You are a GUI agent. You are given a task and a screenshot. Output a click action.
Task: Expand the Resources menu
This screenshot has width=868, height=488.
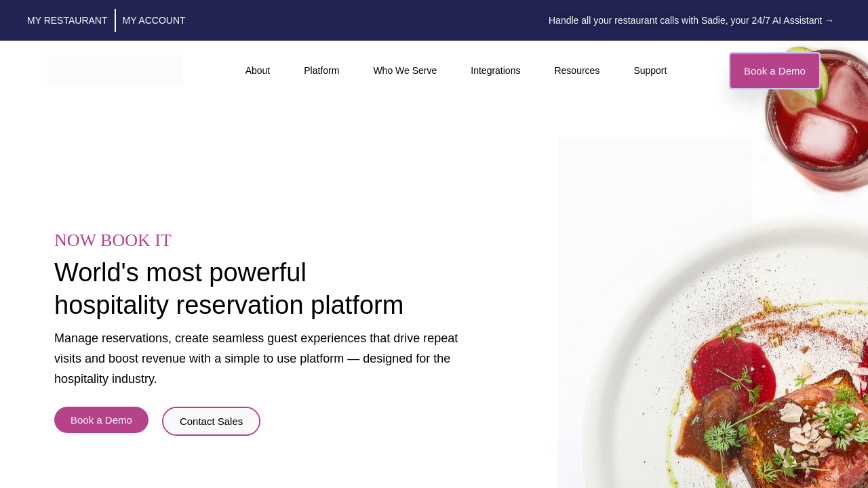[576, 70]
